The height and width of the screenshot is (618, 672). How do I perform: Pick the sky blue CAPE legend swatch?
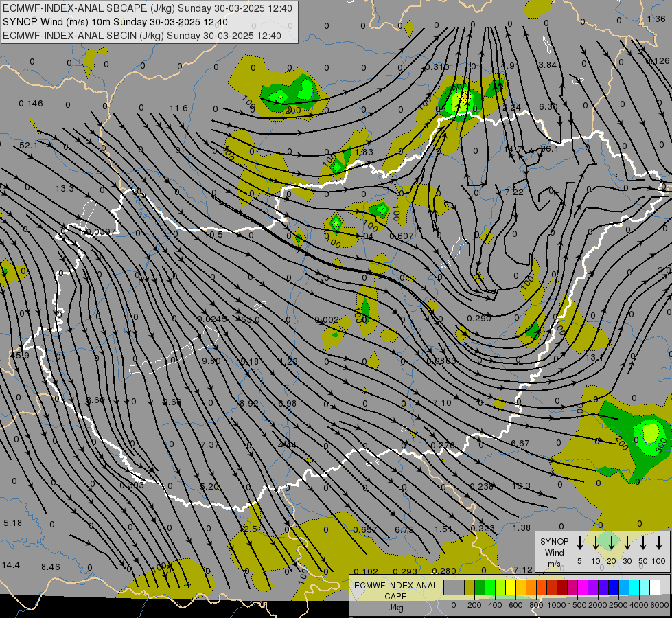pyautogui.click(x=623, y=588)
